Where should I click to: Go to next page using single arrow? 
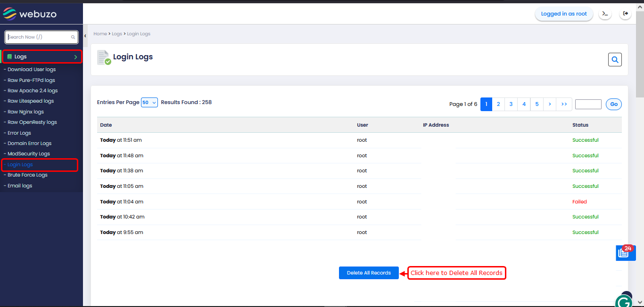pos(550,104)
